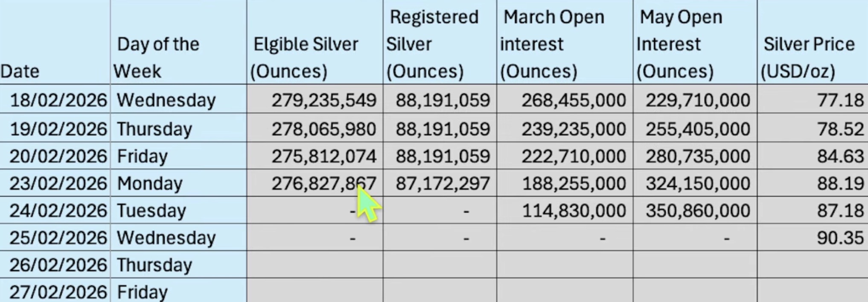The image size is (868, 302).
Task: Select the "May Open Interest (Ounces)" header
Action: pyautogui.click(x=695, y=43)
